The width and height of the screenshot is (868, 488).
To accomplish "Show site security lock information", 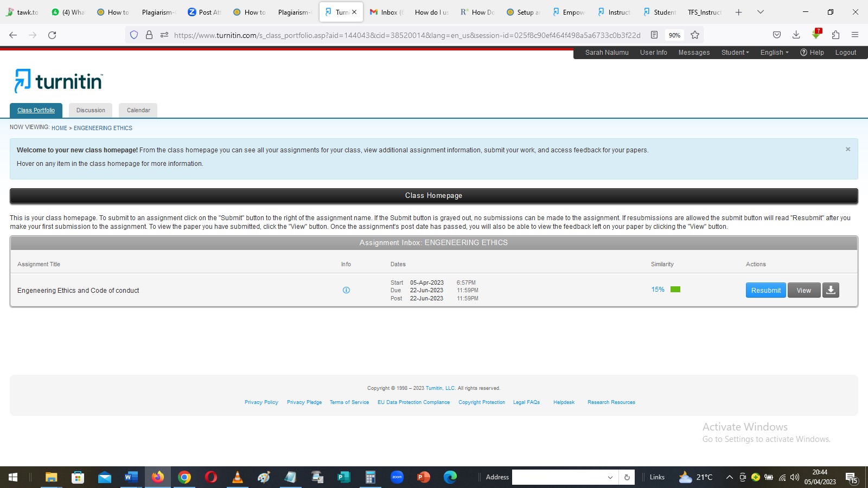I will pyautogui.click(x=149, y=35).
